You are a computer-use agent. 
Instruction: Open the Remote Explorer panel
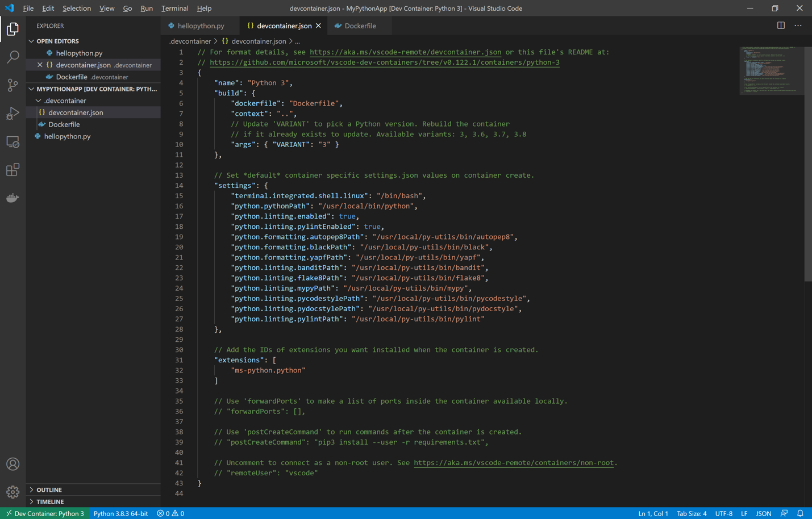13,141
